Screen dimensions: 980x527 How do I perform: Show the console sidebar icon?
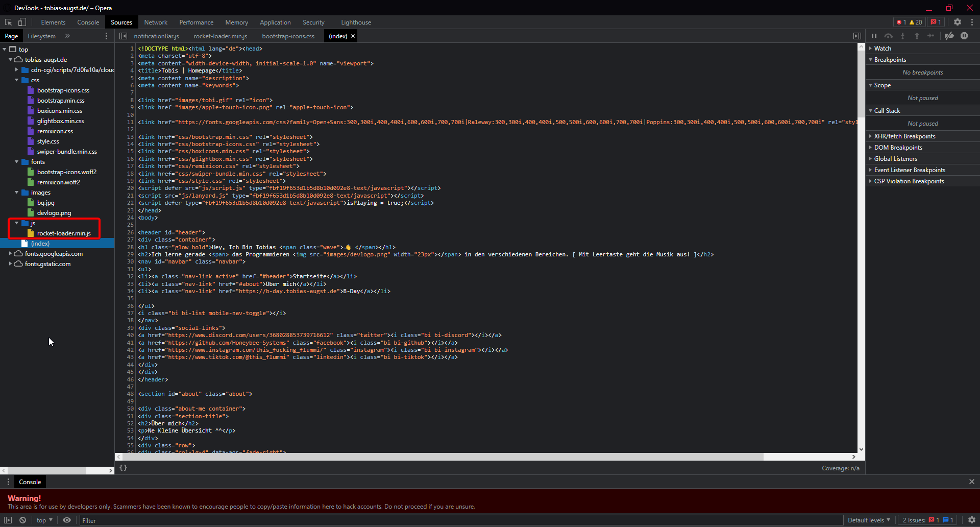[8, 520]
